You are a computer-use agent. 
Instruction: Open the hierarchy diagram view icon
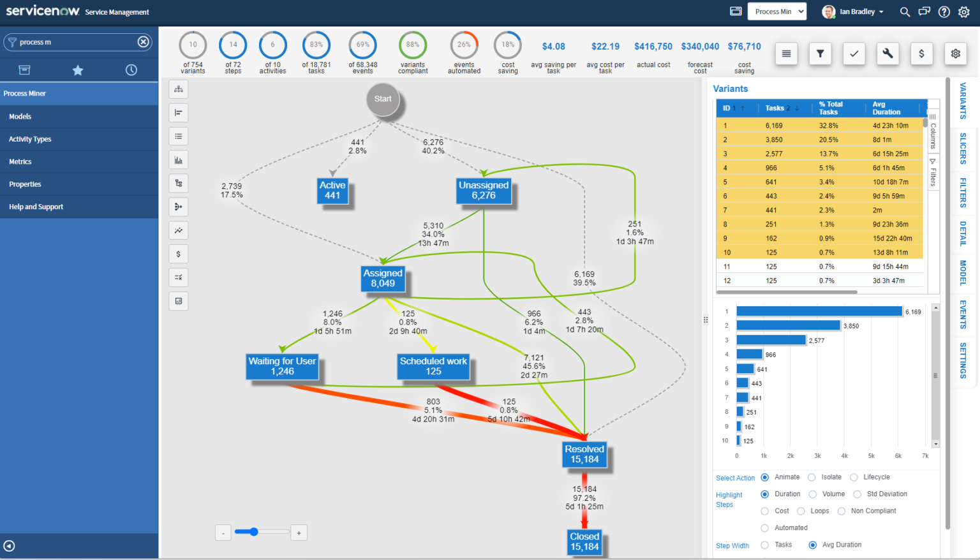[x=179, y=89]
